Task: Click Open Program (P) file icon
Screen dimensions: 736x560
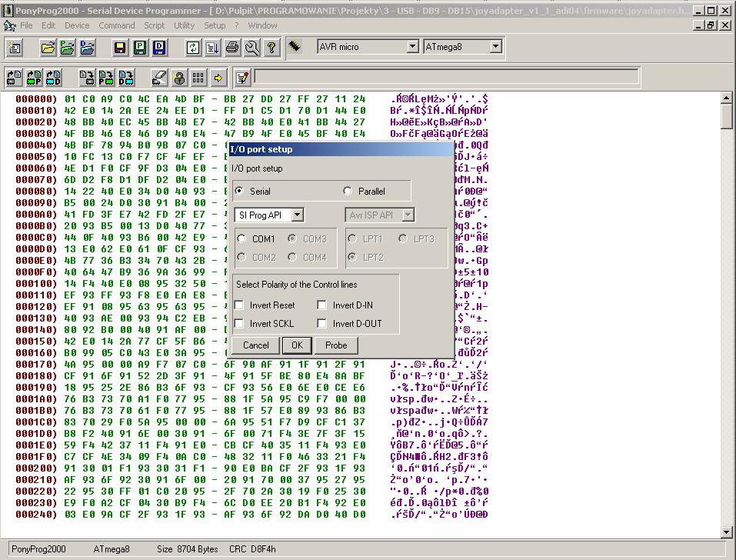Action: pyautogui.click(x=68, y=48)
